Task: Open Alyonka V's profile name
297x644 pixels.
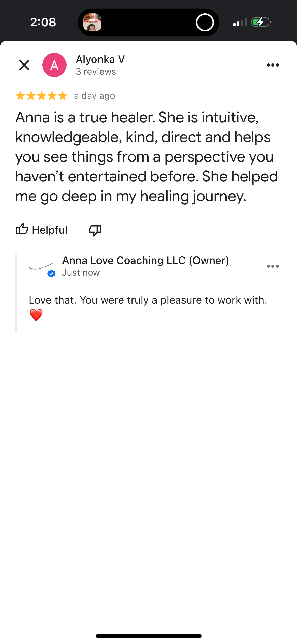Action: [100, 59]
